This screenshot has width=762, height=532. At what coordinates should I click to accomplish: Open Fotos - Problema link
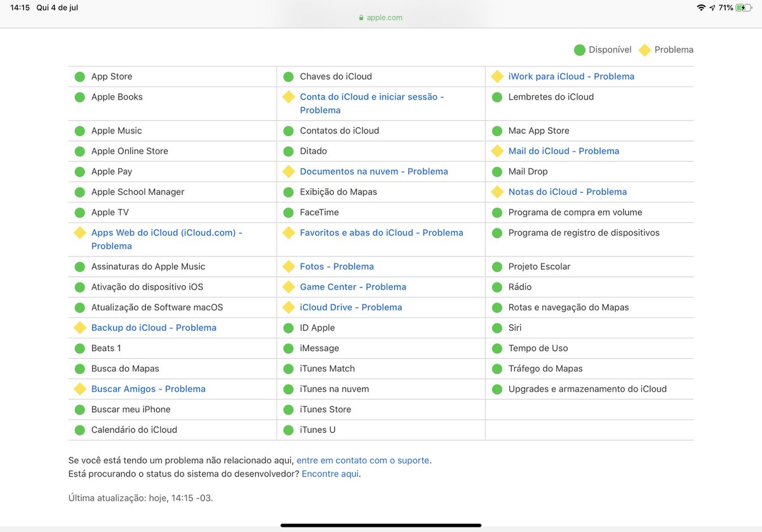(337, 267)
